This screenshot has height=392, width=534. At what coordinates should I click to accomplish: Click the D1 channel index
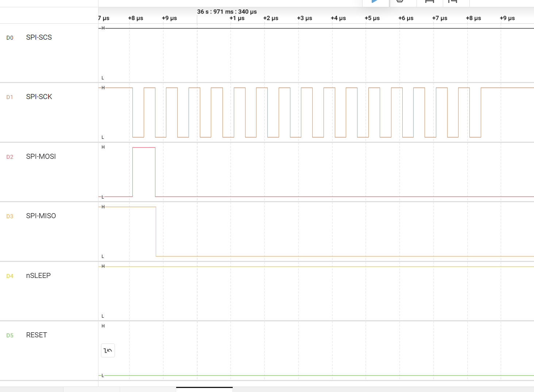click(10, 97)
